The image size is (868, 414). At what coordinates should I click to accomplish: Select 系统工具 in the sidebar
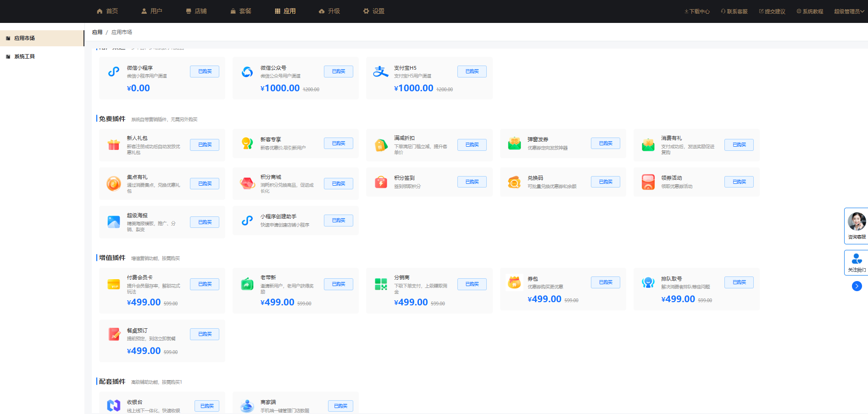[x=24, y=56]
